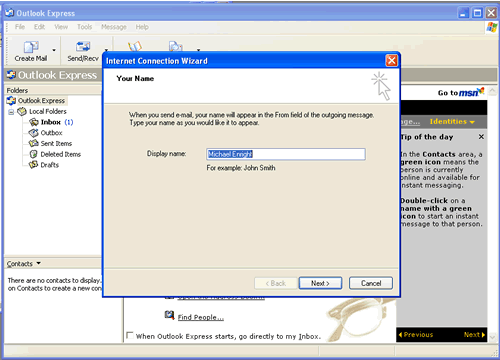Show the Previous tip

coord(416,335)
